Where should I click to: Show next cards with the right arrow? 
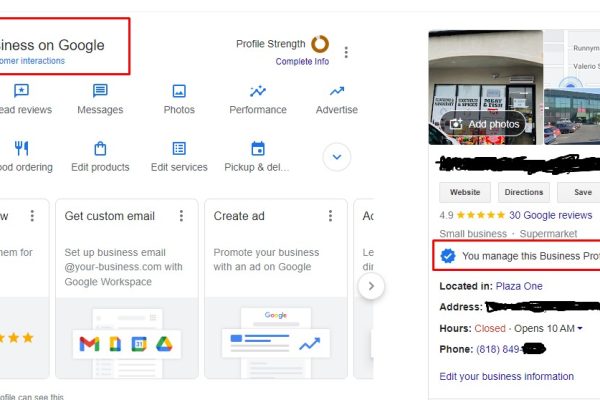[371, 286]
